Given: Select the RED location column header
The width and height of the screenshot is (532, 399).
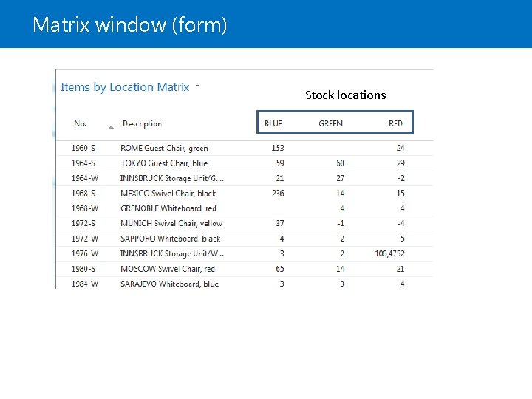Looking at the screenshot, I should 395,123.
